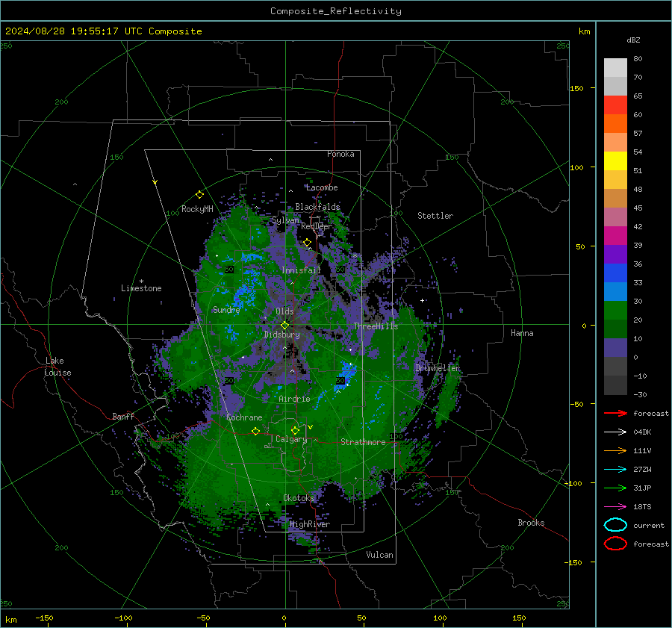Select the yellow diamond marker above Calgary label
The image size is (672, 628).
(295, 430)
